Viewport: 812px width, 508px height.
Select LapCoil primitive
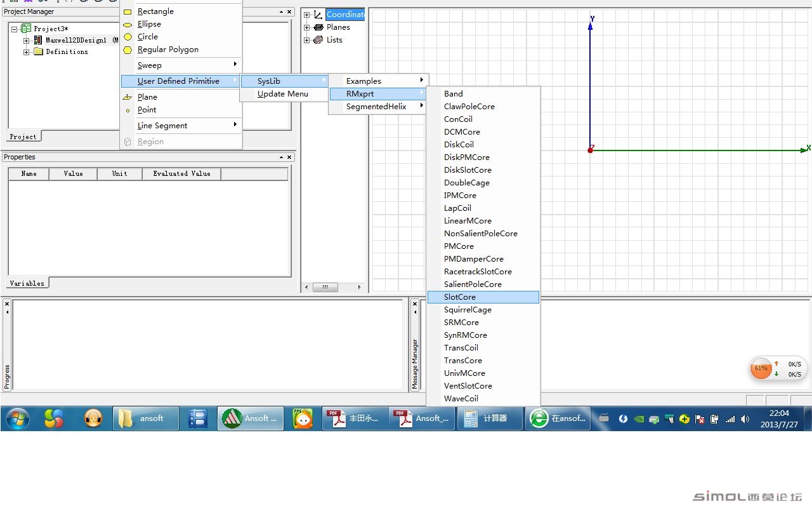coord(483,208)
